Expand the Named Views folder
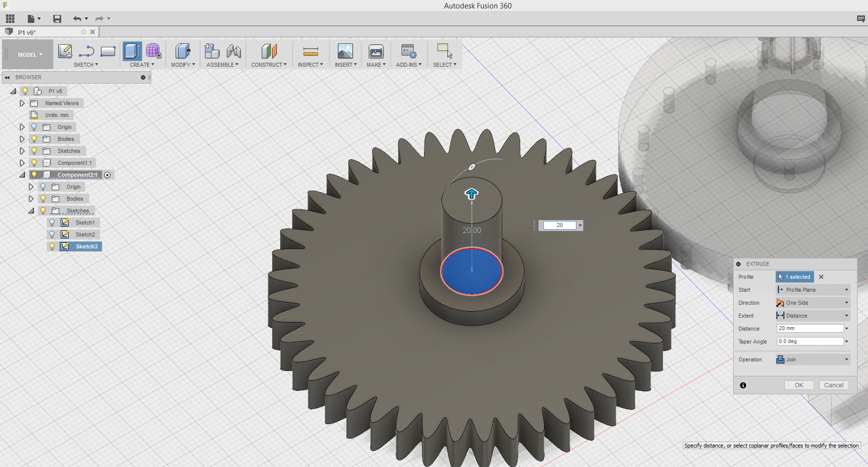The width and height of the screenshot is (868, 467). (22, 103)
